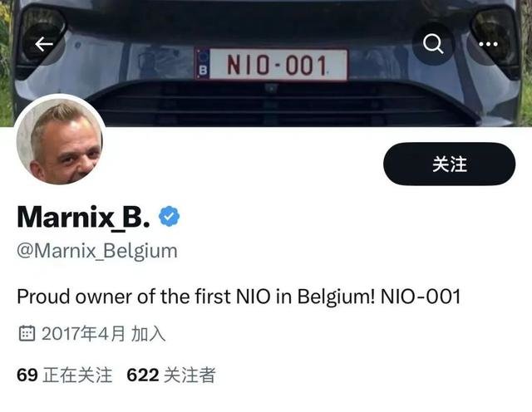Open the 正在关注 following list
Viewport: 532px width, 412px height.
click(65, 375)
